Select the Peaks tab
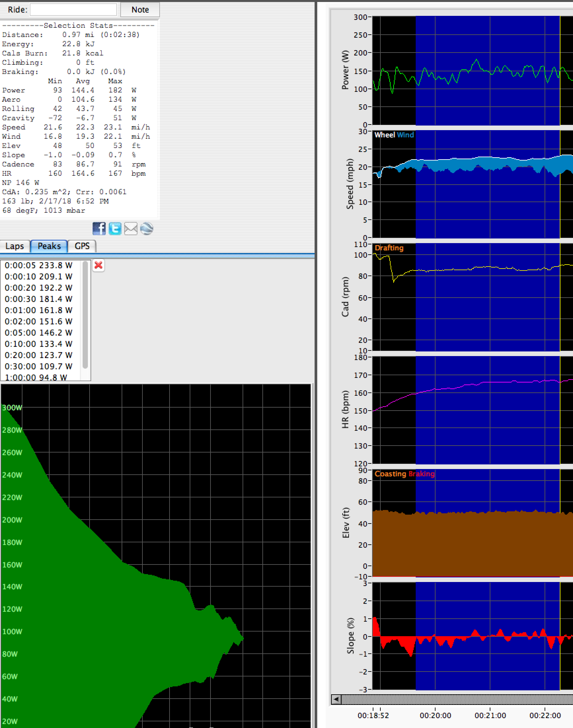Viewport: 573px width, 728px height. click(49, 246)
